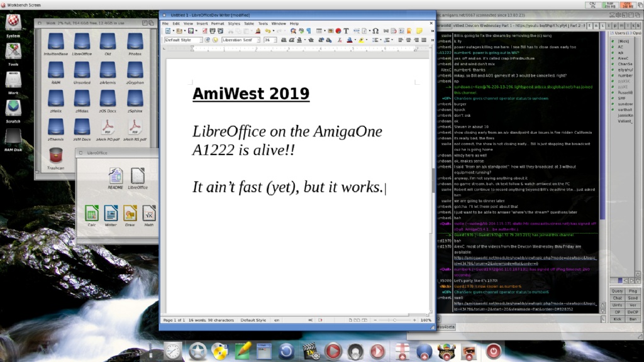Click the Uinfo button in IRC client

[618, 305]
